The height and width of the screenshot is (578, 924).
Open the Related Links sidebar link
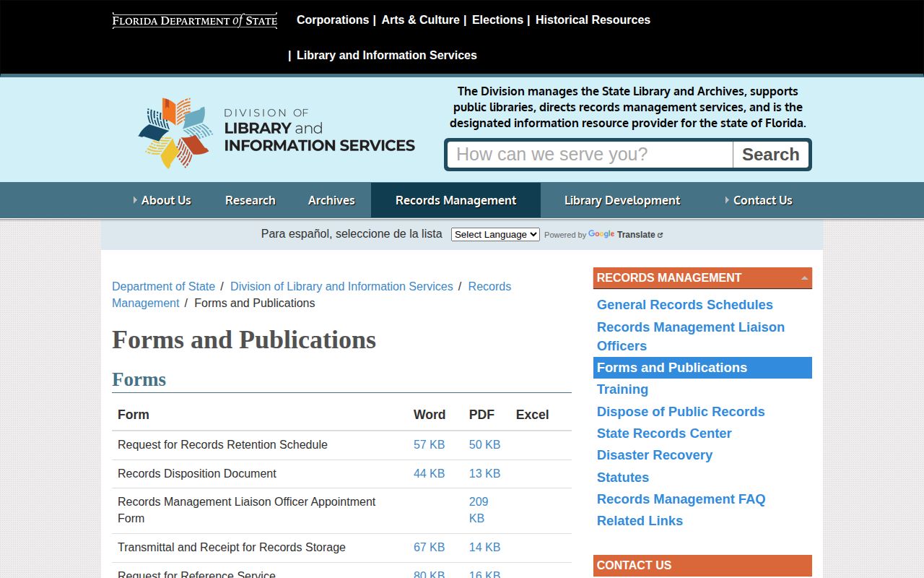[640, 521]
